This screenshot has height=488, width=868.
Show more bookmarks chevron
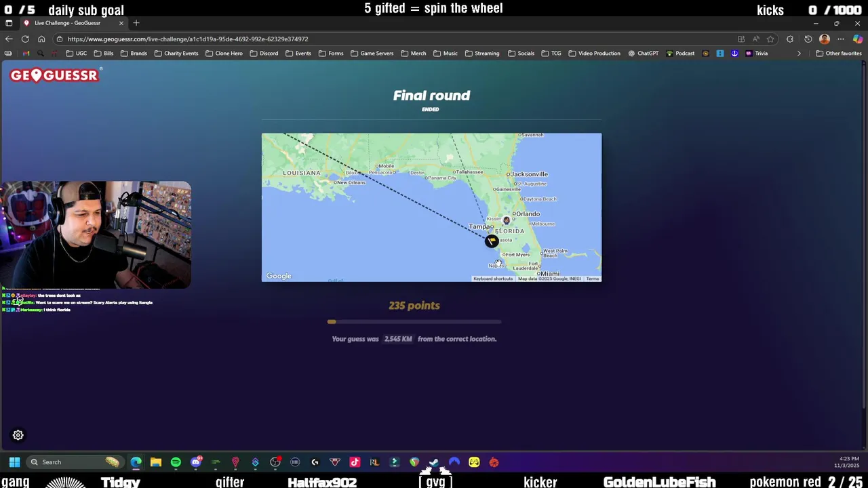click(799, 54)
